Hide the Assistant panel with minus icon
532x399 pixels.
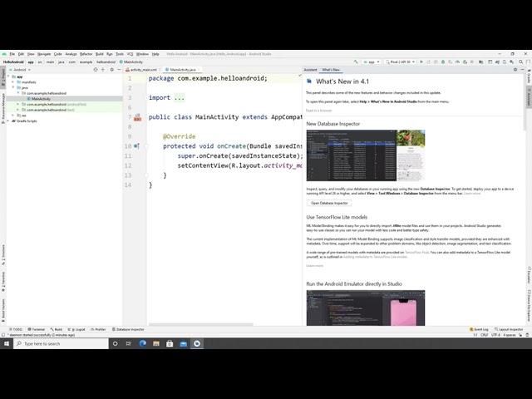(523, 70)
